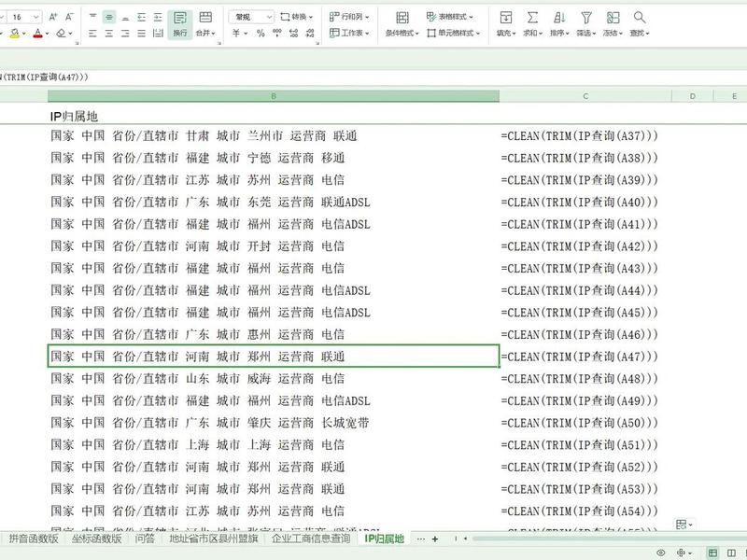The height and width of the screenshot is (560, 747).
Task: Select cell with 兰州市 联通 row
Action: click(x=274, y=135)
